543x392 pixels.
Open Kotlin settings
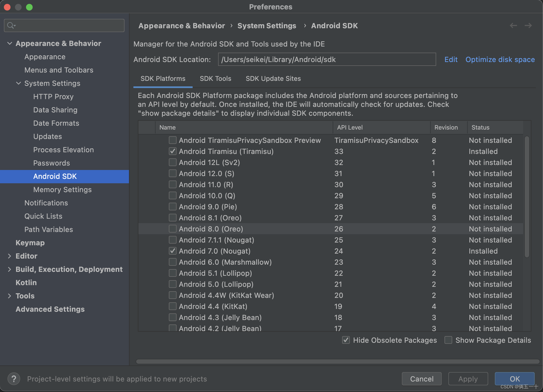pos(26,283)
